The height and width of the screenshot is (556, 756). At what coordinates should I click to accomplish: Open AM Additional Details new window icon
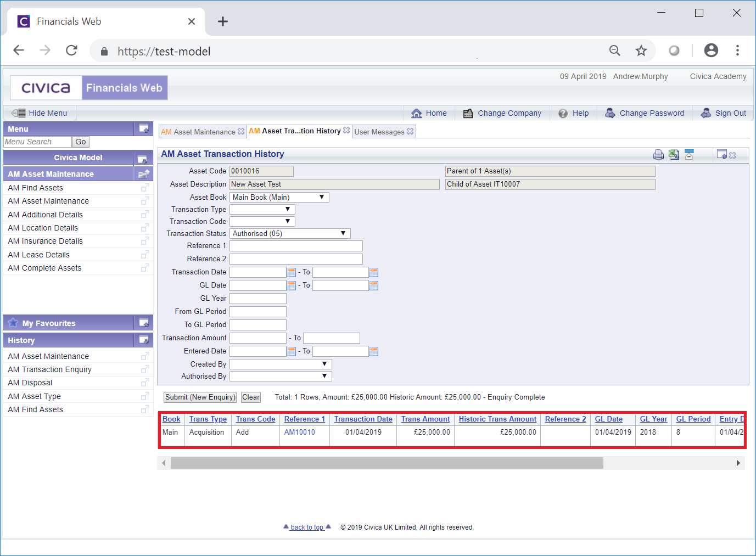click(x=145, y=215)
